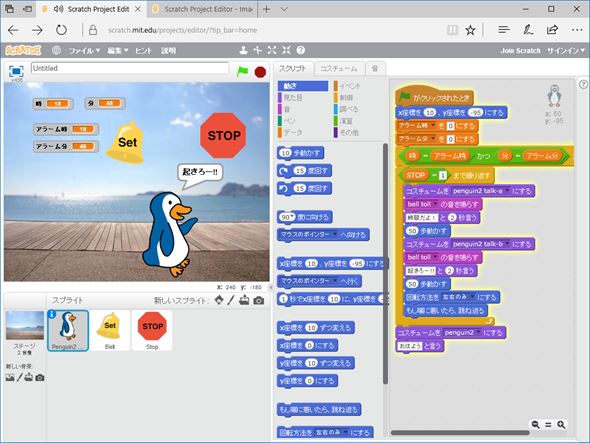This screenshot has height=443, width=590.
Task: Click the project title Untitled field
Action: tap(130, 68)
